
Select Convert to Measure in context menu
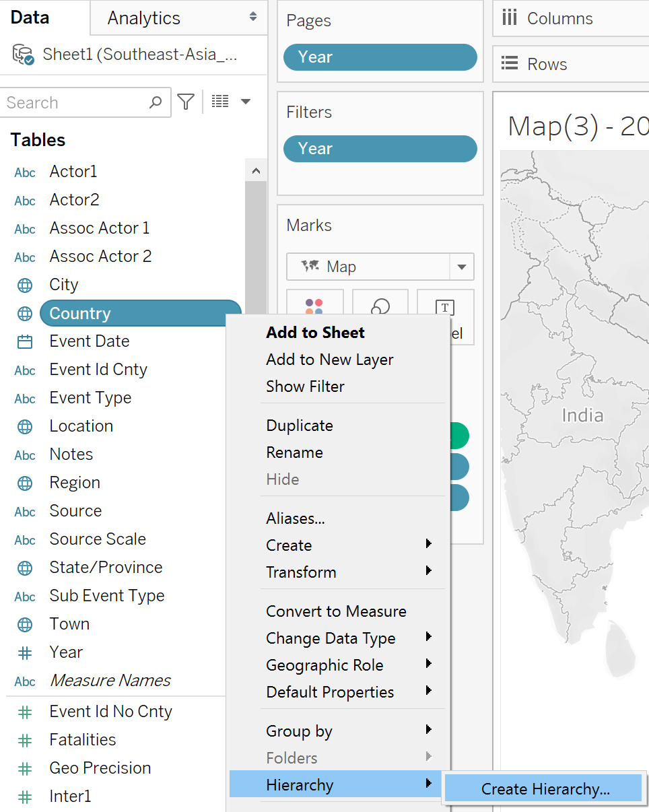point(336,611)
